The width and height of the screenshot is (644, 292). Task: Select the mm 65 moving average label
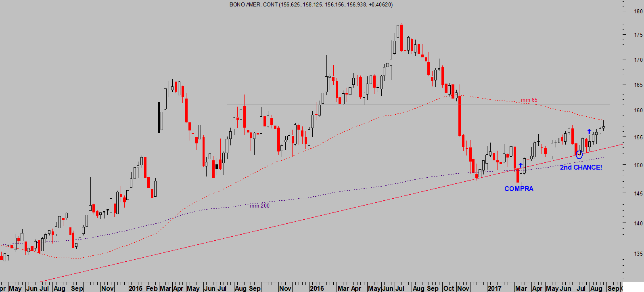[529, 100]
